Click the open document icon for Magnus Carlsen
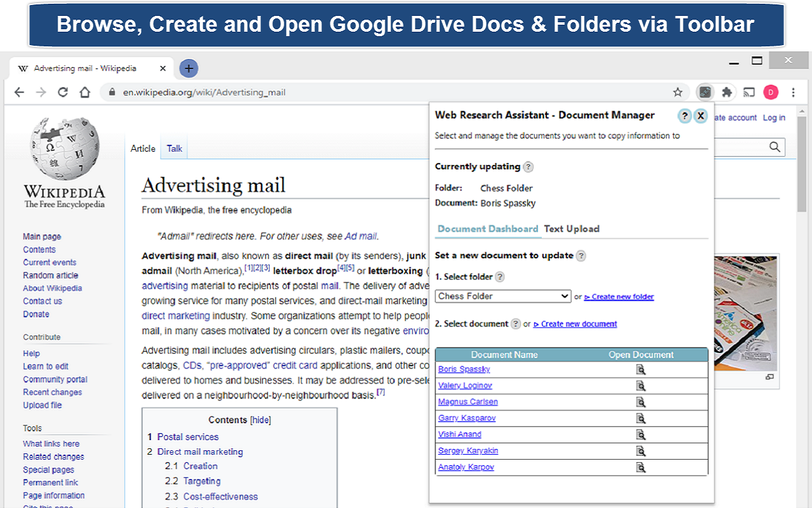The width and height of the screenshot is (812, 508). click(641, 401)
